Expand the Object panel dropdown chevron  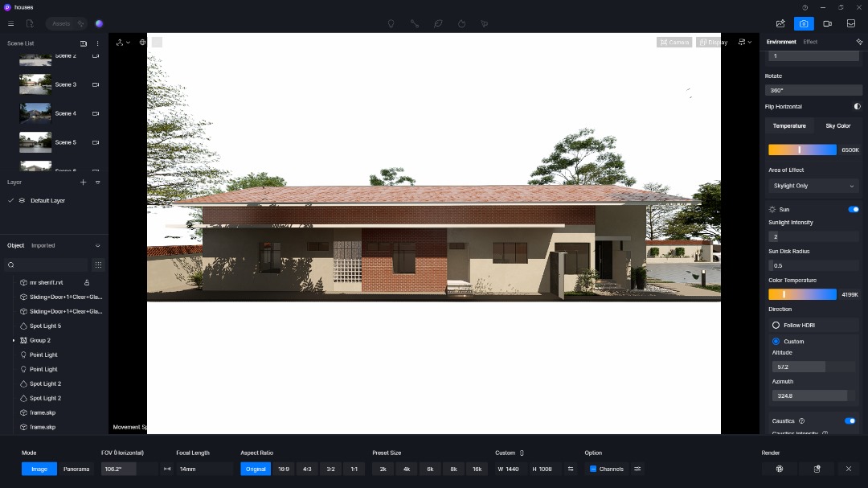(x=98, y=246)
